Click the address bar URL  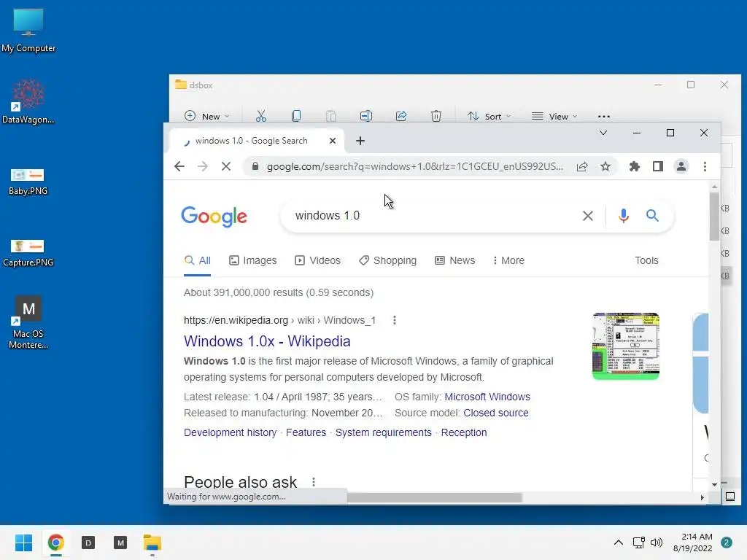tap(415, 166)
